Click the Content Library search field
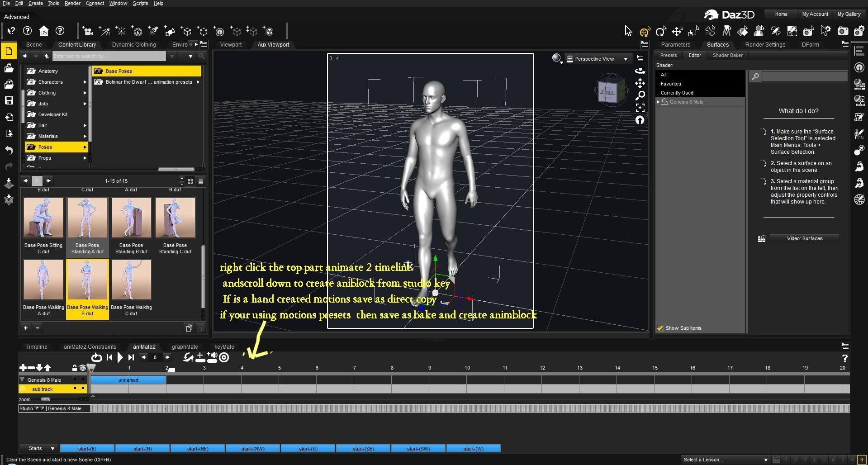Image resolution: width=868 pixels, height=465 pixels. coord(109,56)
